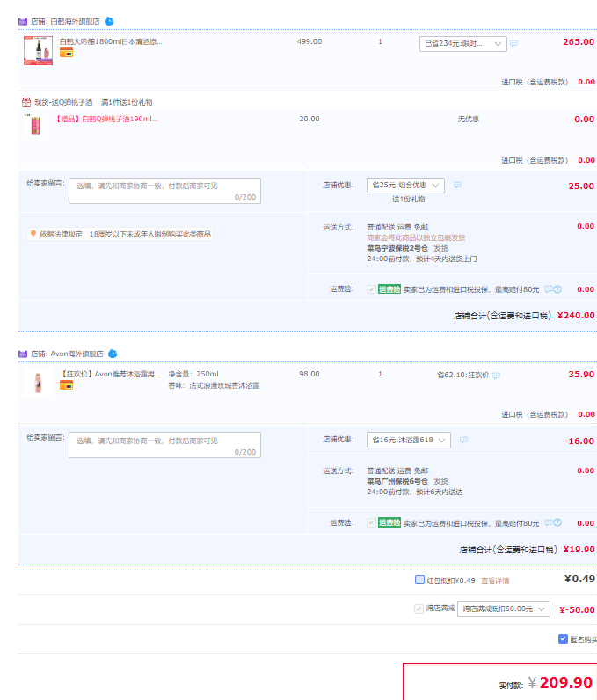Open the Avon海外旗舰店 store link
This screenshot has height=700, width=597.
(76, 354)
